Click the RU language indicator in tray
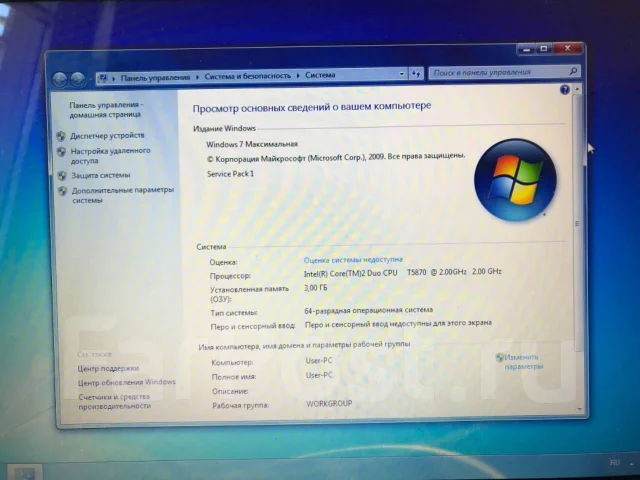The width and height of the screenshot is (640, 480). tap(615, 462)
